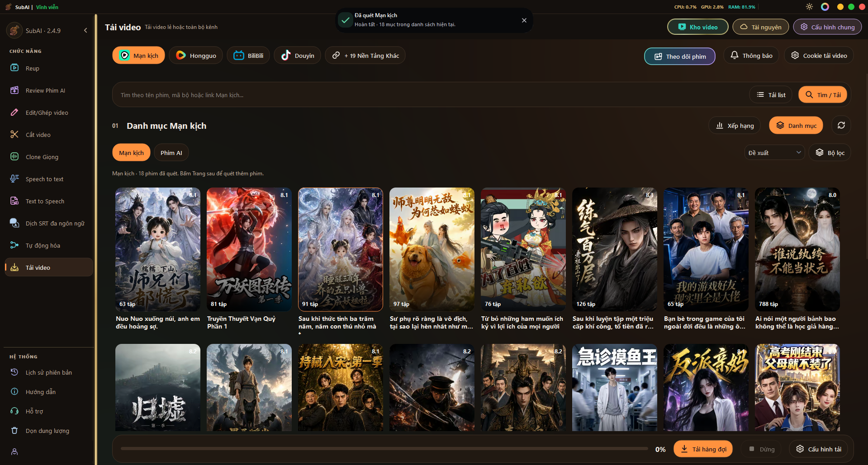Viewport: 868px width, 465px height.
Task: Open Clone Giọng voice tool
Action: pyautogui.click(x=48, y=157)
